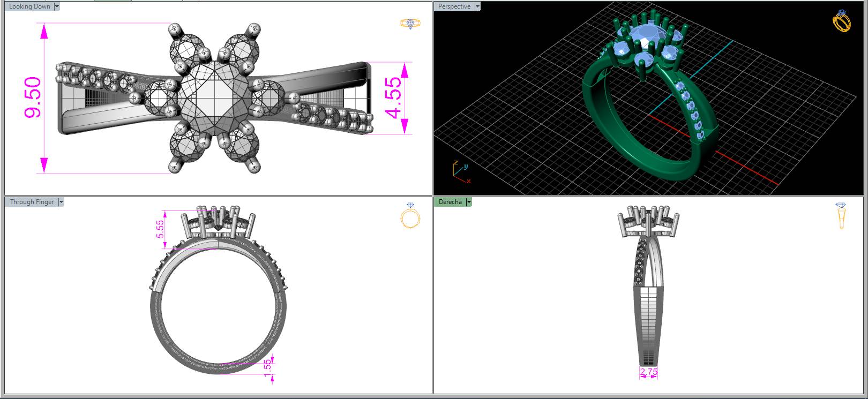Viewport: 868px width, 399px height.
Task: Open the Perspective viewport dropdown arrow
Action: click(477, 6)
